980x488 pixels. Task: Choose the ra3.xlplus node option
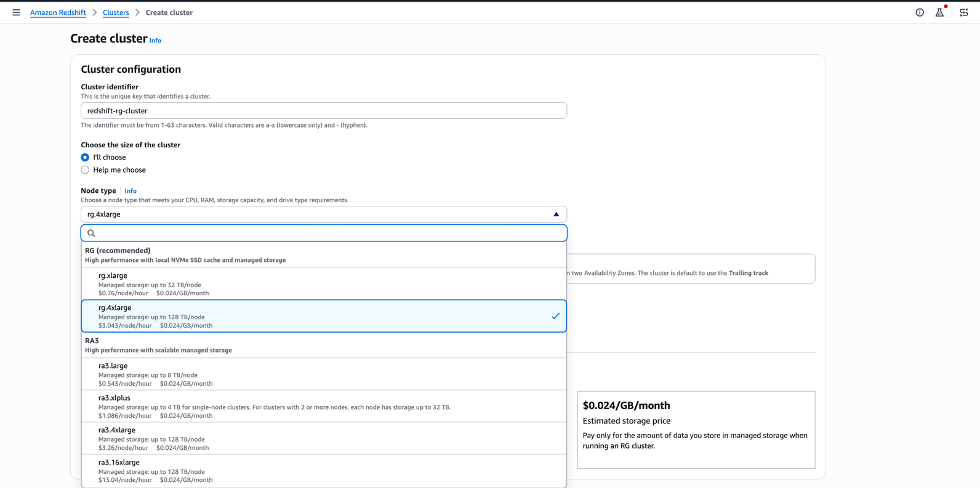[324, 406]
